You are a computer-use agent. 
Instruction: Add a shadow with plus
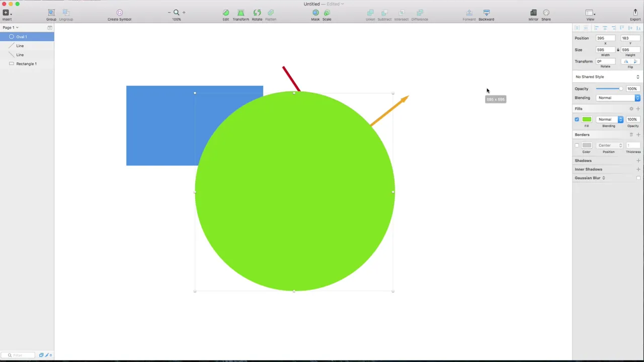[x=638, y=161]
